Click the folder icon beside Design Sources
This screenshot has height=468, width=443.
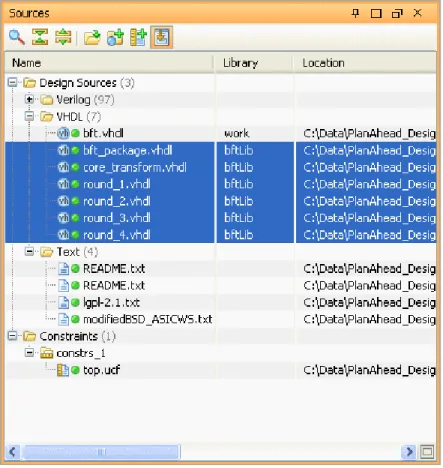click(29, 83)
